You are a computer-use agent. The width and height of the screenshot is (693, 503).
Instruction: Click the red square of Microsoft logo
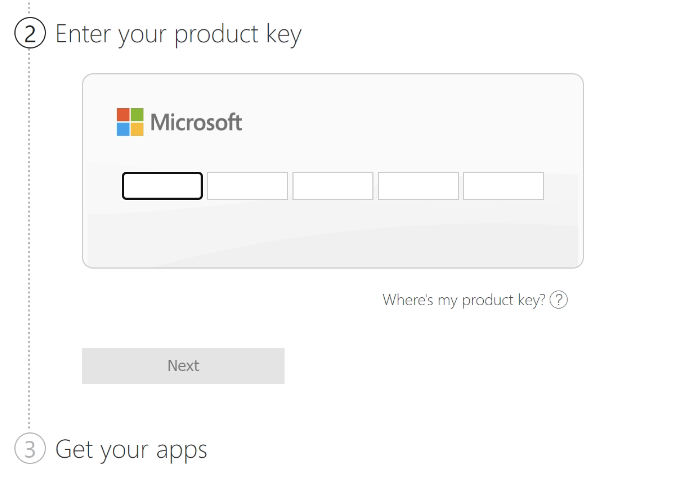coord(123,115)
